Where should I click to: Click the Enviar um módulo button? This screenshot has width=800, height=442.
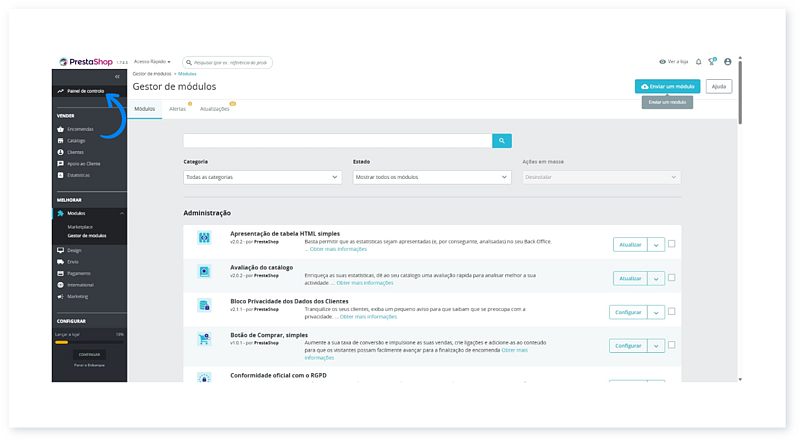coord(667,86)
